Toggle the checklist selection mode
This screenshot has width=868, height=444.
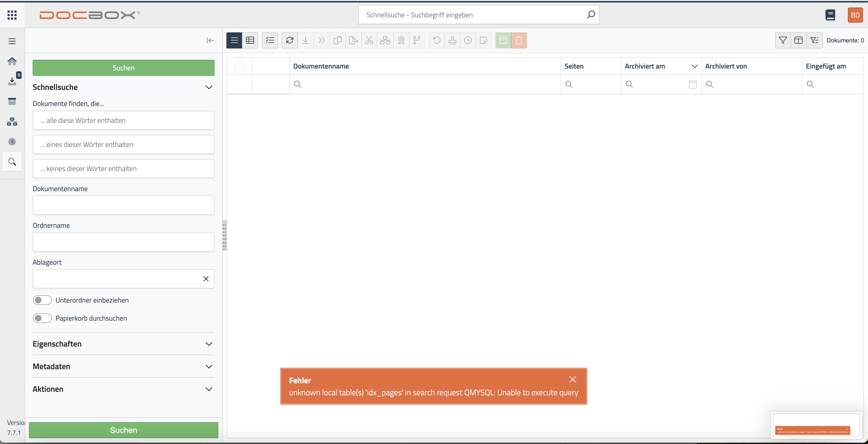pyautogui.click(x=270, y=40)
